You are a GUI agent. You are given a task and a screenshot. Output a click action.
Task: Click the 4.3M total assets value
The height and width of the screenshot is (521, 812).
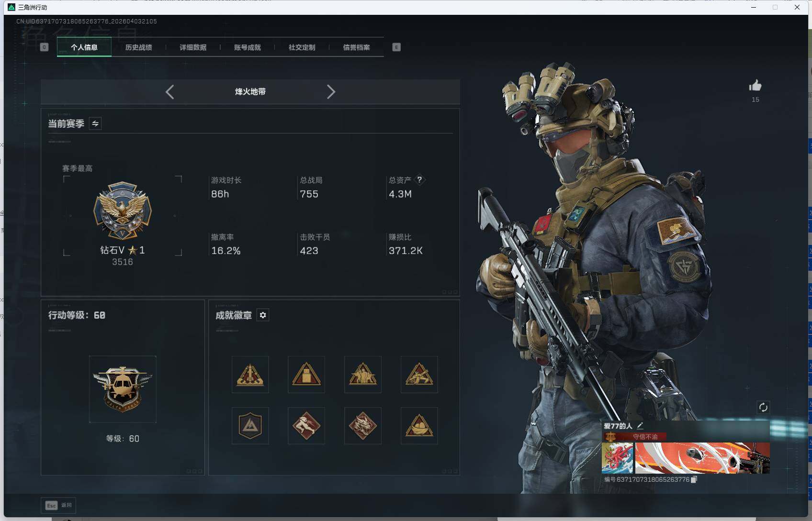pyautogui.click(x=400, y=194)
